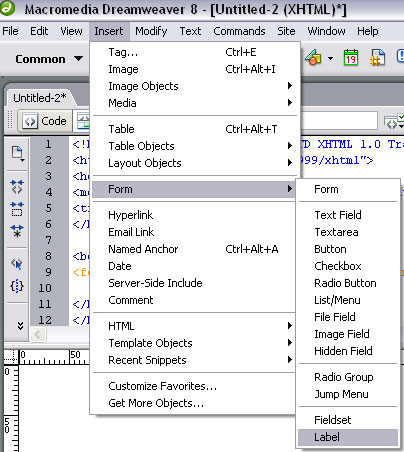The height and width of the screenshot is (452, 404).
Task: Insert a Button form element
Action: click(x=348, y=249)
